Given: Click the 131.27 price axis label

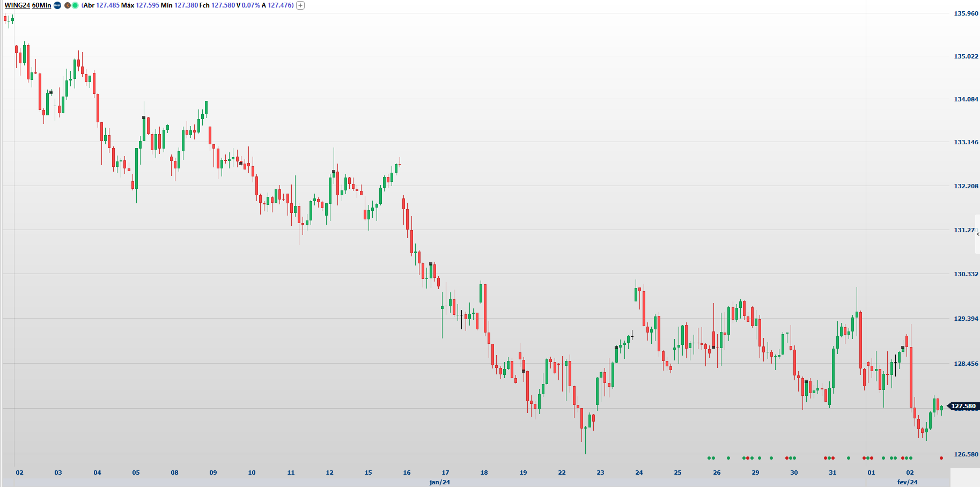Looking at the screenshot, I should point(964,230).
